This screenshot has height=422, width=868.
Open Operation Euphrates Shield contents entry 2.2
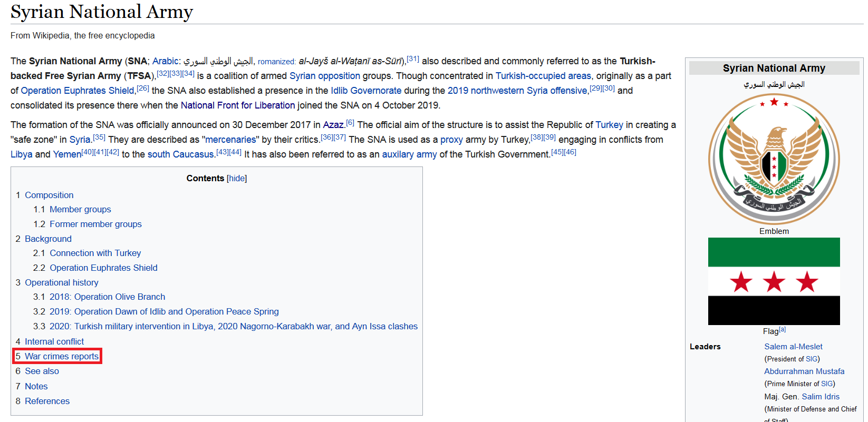click(103, 268)
